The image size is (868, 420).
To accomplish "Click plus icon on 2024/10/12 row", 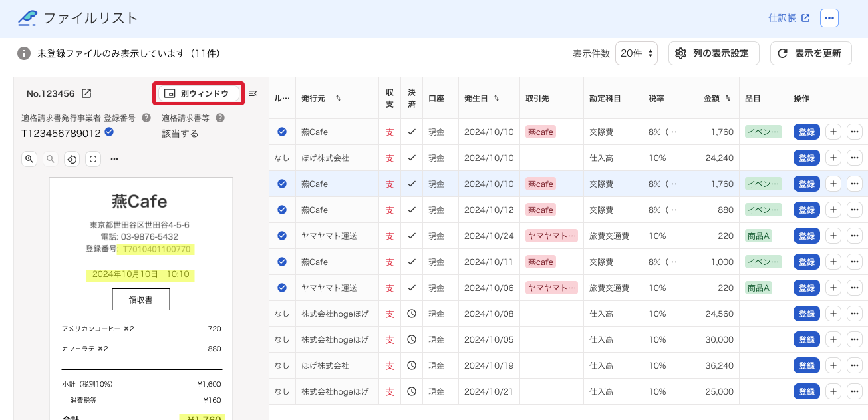I will (x=833, y=210).
